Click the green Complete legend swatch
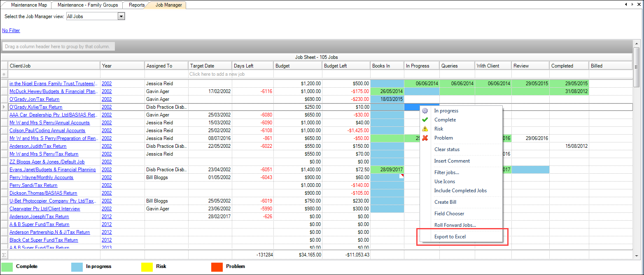 point(7,266)
